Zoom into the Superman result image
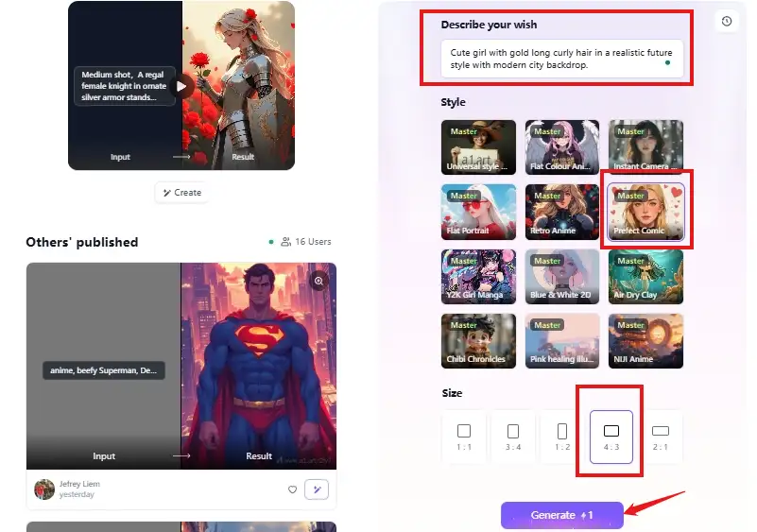Screen dimensions: 757x532 [319, 281]
